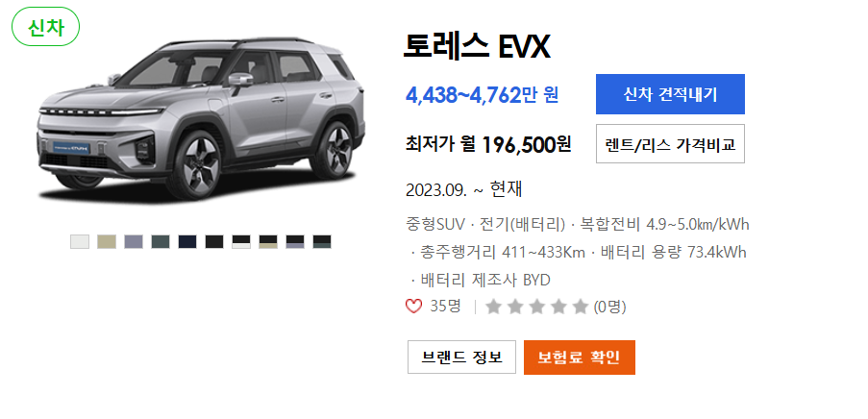Screen dimensions: 868x419
Task: Click 렌트/리스 가격비교 button
Action: click(x=670, y=144)
